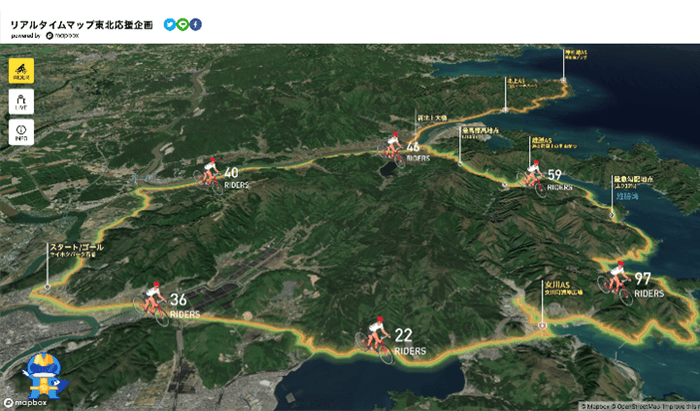This screenshot has height=411, width=700.
Task: Click the cyclist icon with 22 riders
Action: click(376, 335)
